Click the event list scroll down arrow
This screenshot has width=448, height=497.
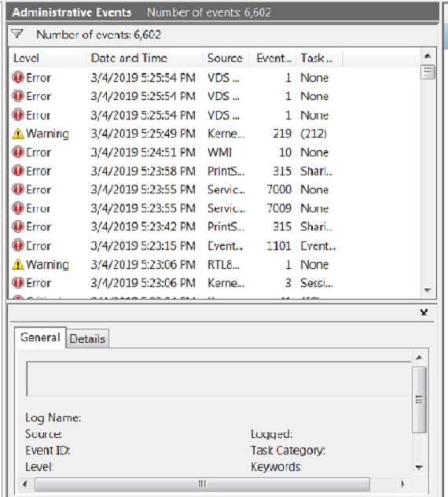428,290
